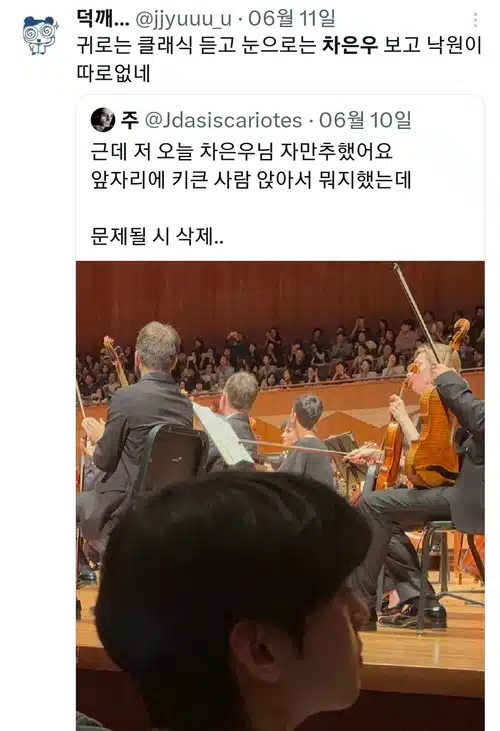Open the @jjyuuu_u profile handle
The width and height of the screenshot is (500, 731).
(183, 19)
